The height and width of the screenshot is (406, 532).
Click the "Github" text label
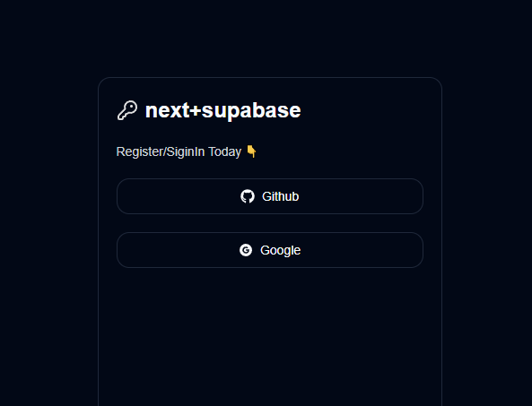[x=280, y=196]
